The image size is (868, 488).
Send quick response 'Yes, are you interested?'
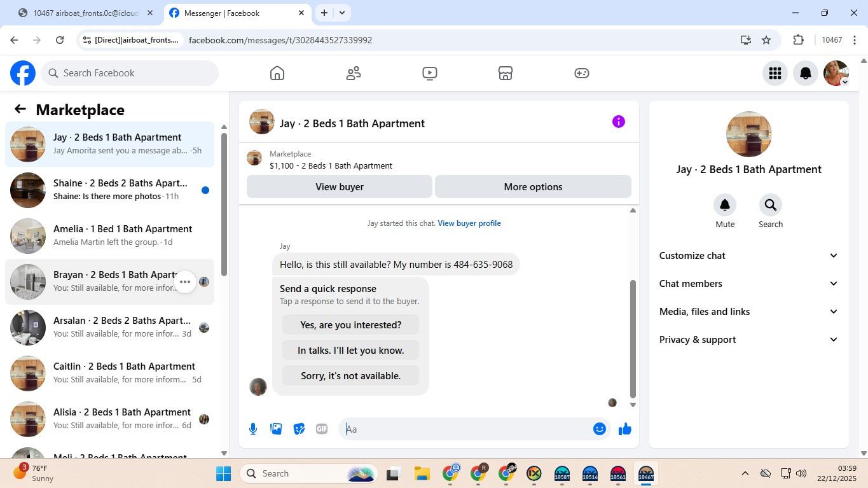[x=350, y=324]
